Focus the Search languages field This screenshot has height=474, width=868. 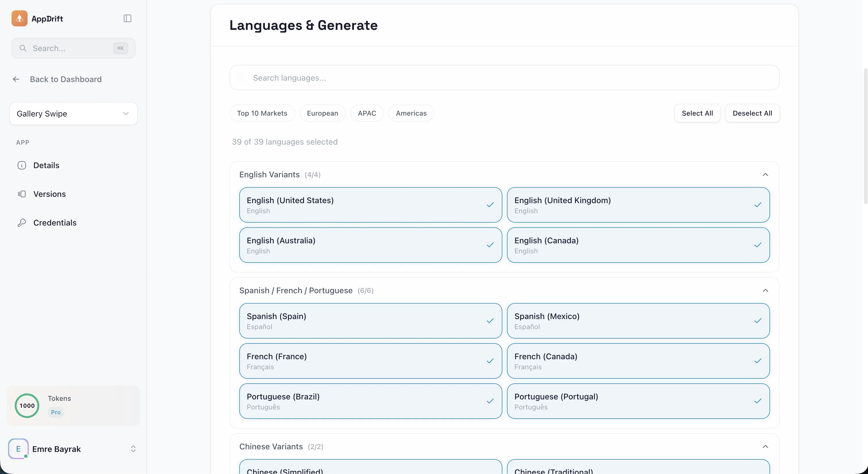tap(504, 78)
